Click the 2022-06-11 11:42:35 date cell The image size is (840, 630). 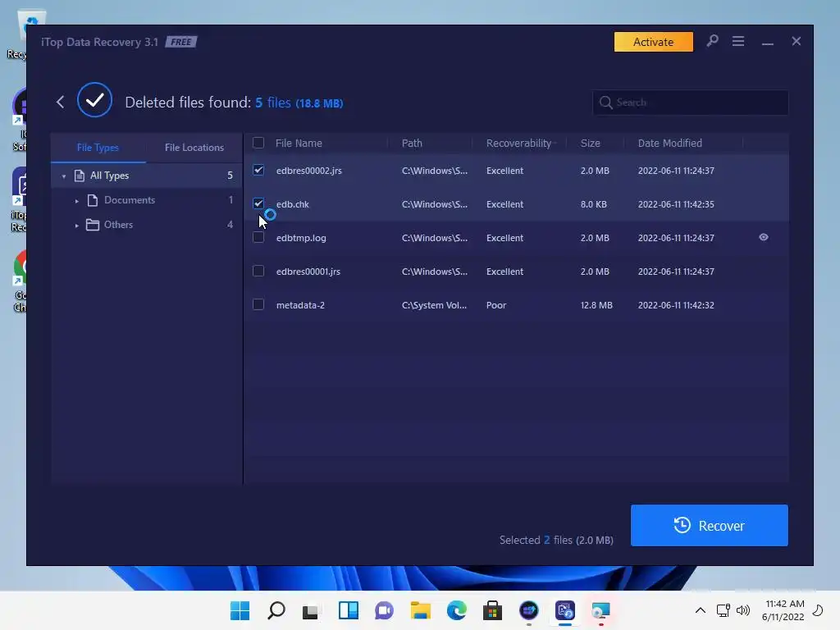[x=676, y=204]
